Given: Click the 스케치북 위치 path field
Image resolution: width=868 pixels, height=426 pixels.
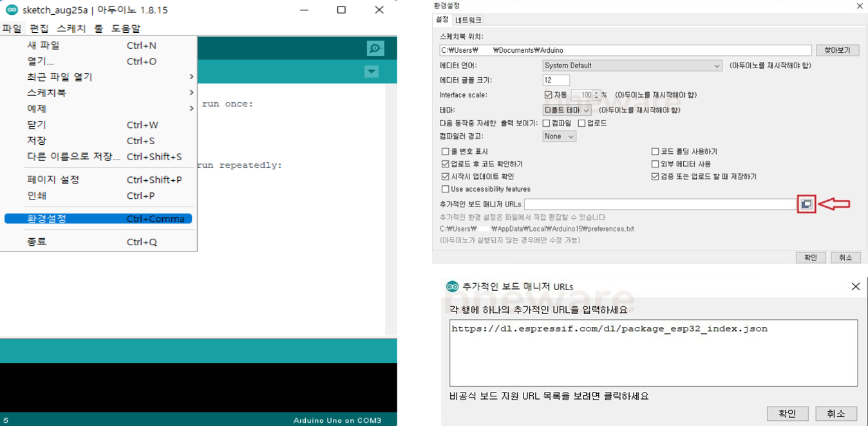Looking at the screenshot, I should [625, 50].
